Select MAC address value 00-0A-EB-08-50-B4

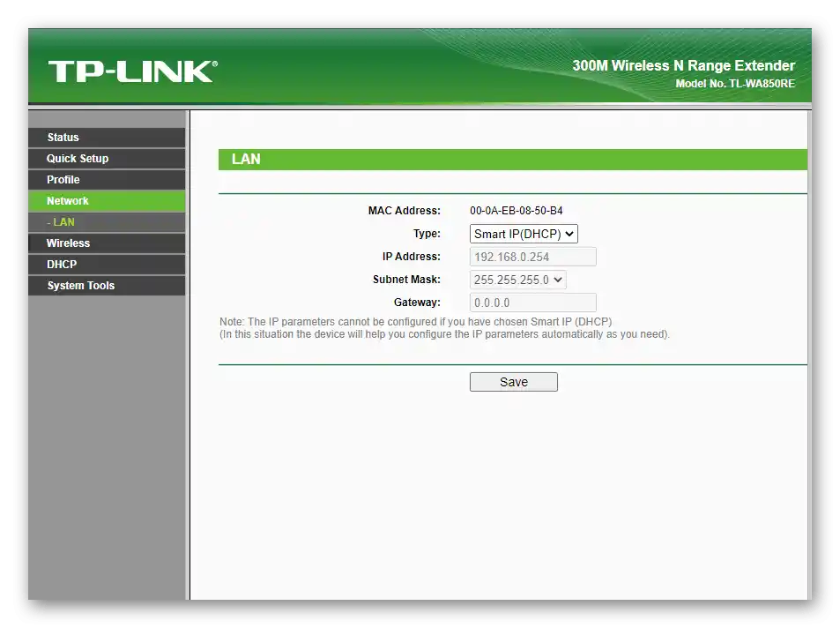click(516, 211)
